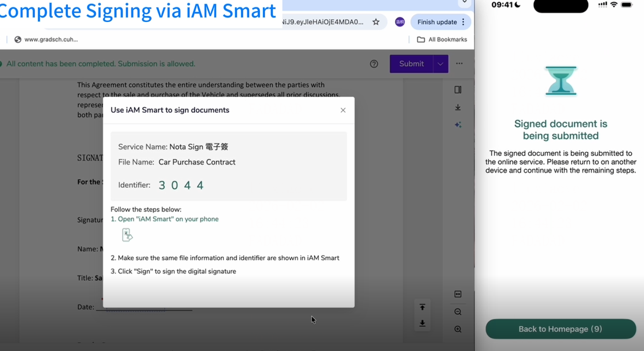Open the AI sparkle assistant icon
The height and width of the screenshot is (351, 644).
pos(458,125)
